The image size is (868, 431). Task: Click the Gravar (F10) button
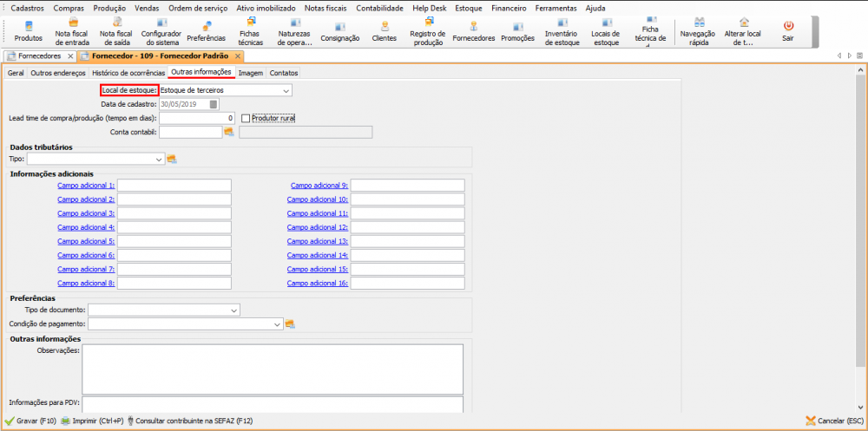pos(30,421)
